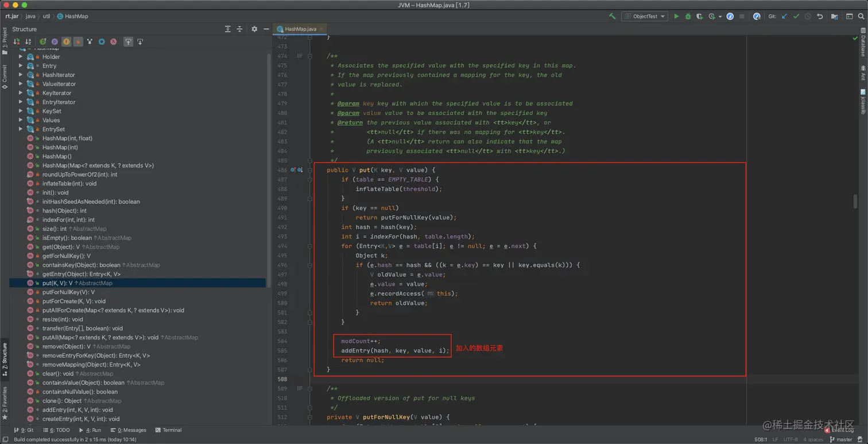The width and height of the screenshot is (868, 444).
Task: Expand the KeyIterator node
Action: (x=21, y=93)
